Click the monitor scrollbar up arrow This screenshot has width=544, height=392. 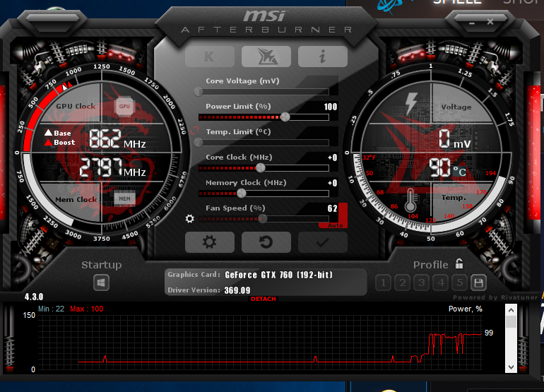pyautogui.click(x=511, y=310)
